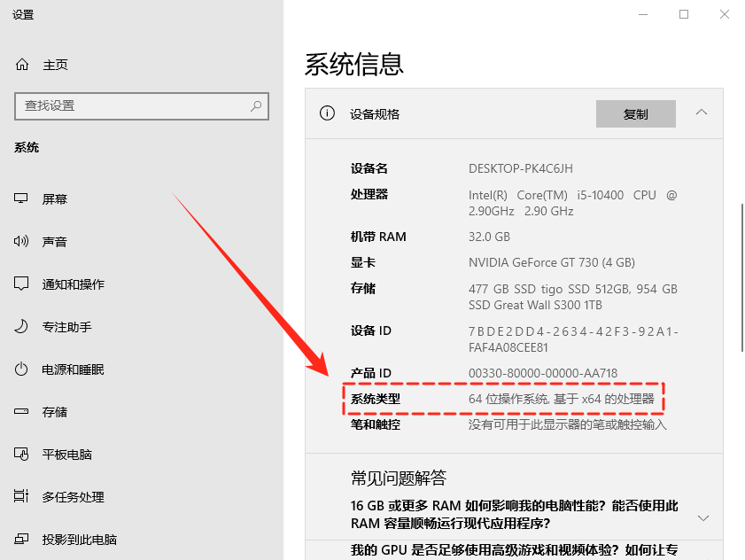Select 投影到此电脑 in sidebar
745x560 pixels.
pos(79,540)
